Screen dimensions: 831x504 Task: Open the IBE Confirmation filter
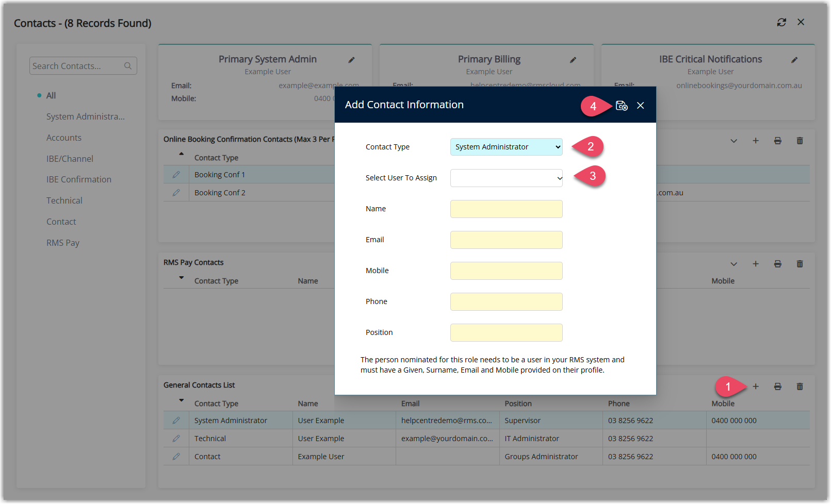point(79,179)
